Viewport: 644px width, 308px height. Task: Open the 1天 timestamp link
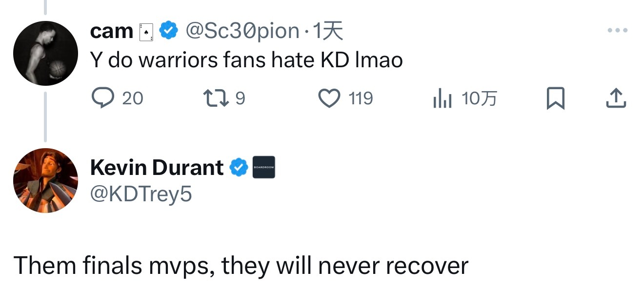(x=327, y=32)
